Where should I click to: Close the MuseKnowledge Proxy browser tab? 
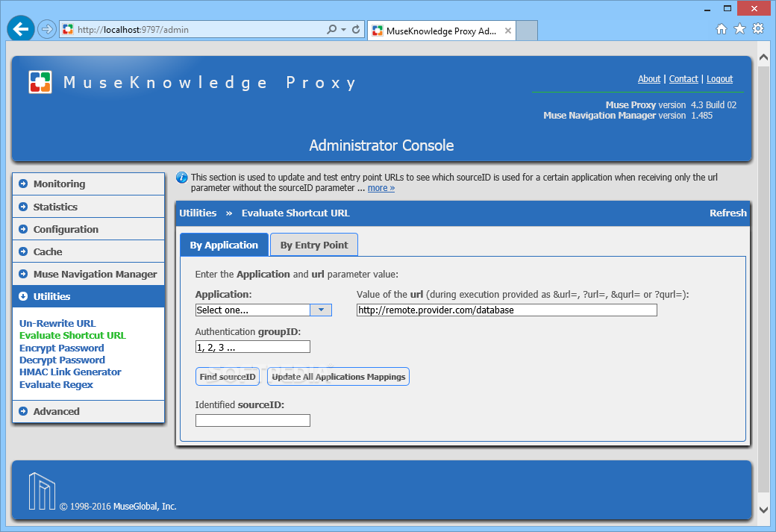click(x=508, y=31)
